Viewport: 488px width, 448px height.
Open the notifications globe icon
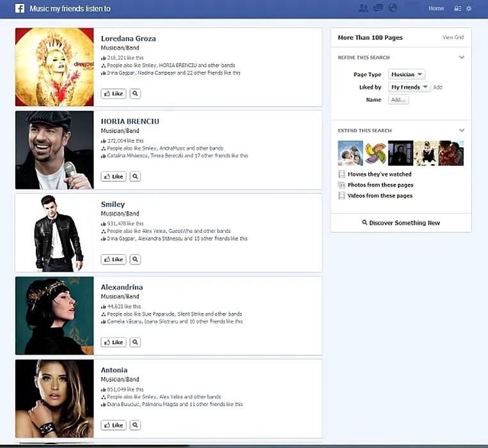tap(393, 8)
